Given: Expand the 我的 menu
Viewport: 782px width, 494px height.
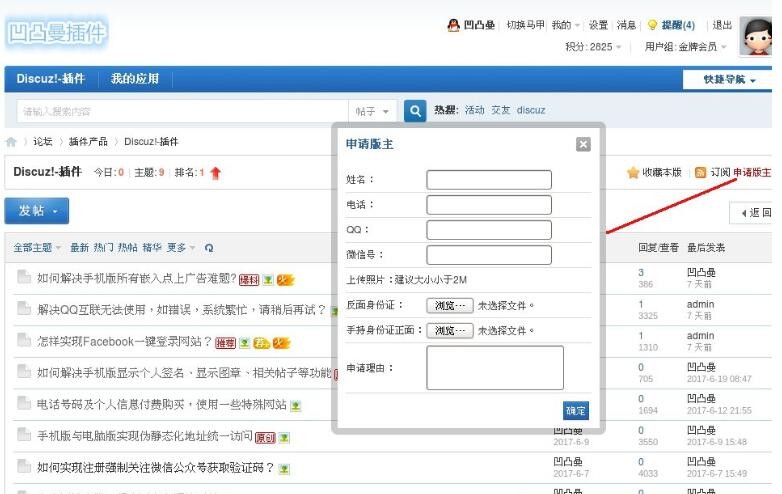Looking at the screenshot, I should coord(566,25).
